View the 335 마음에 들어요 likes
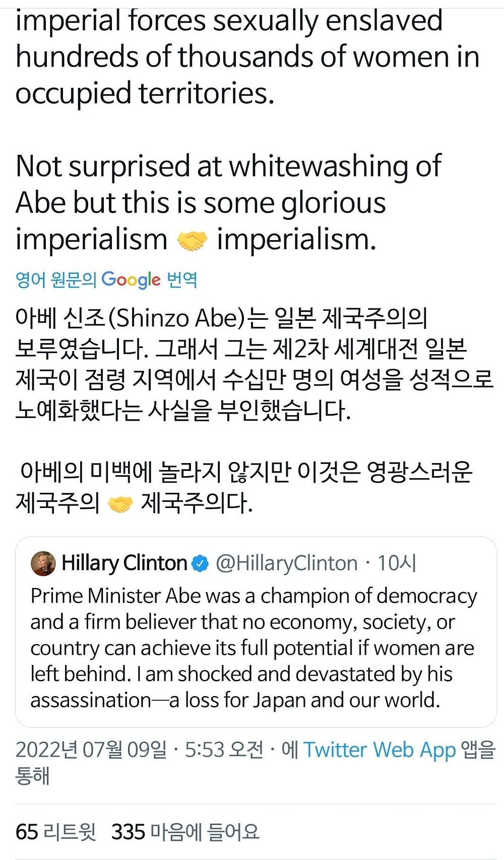The height and width of the screenshot is (860, 504). pos(185,832)
